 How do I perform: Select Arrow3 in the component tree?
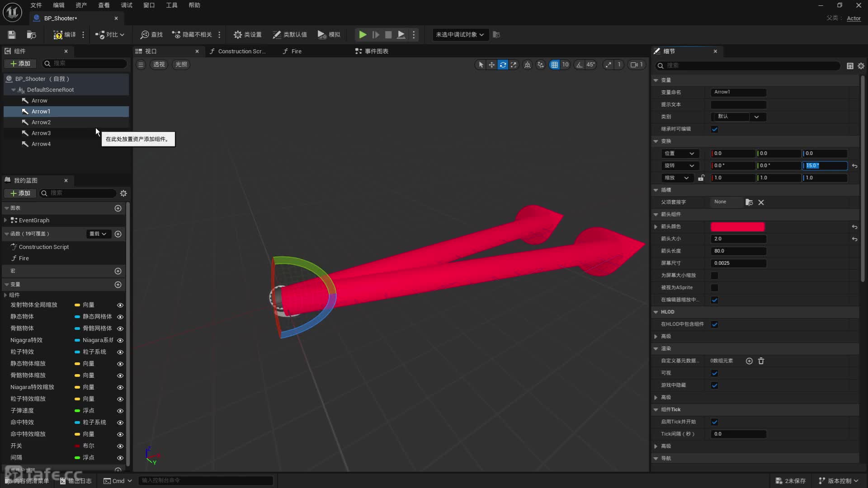click(41, 133)
